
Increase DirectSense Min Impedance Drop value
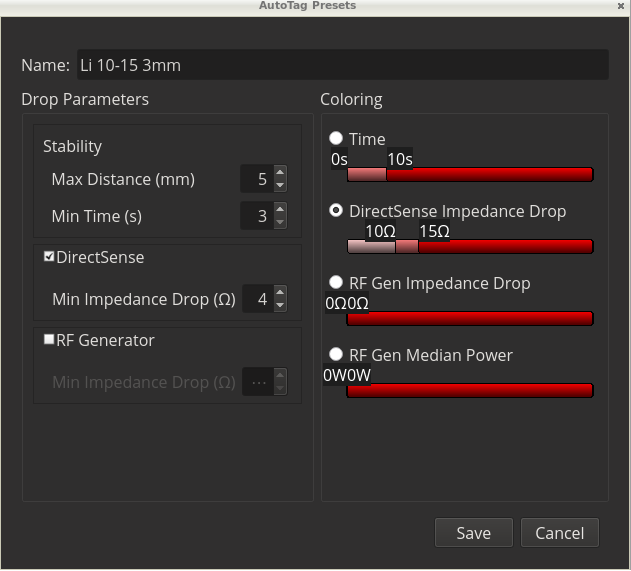[x=280, y=292]
